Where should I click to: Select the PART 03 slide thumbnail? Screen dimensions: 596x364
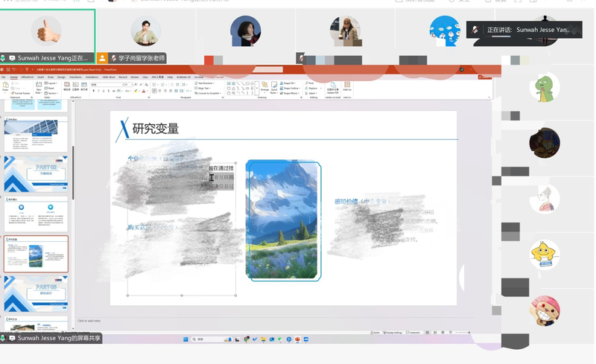point(36,294)
